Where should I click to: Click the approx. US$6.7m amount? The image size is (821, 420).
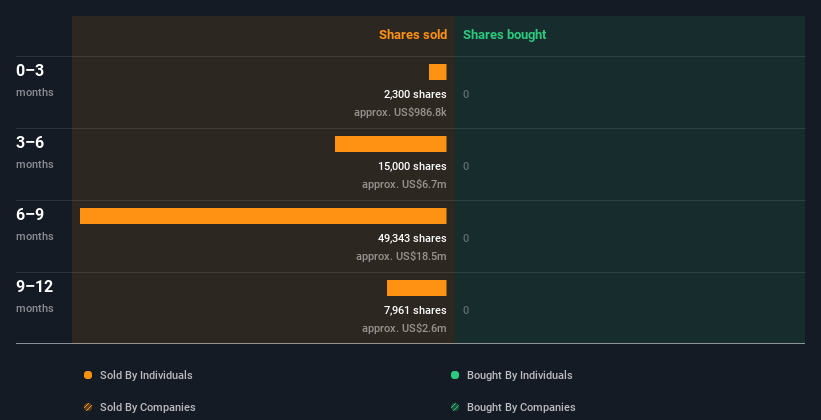404,184
